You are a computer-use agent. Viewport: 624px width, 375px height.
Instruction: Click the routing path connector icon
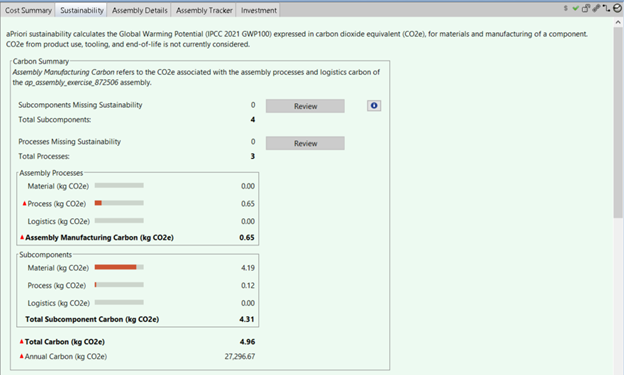coord(606,8)
